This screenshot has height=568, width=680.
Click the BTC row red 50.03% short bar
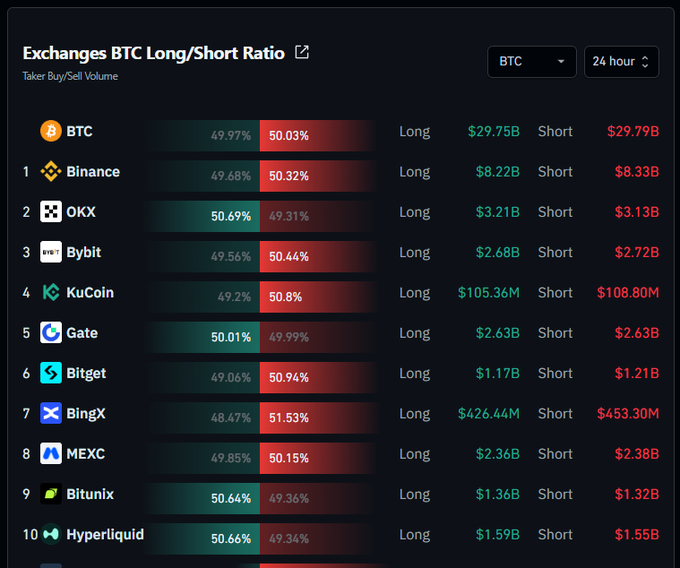(x=317, y=135)
